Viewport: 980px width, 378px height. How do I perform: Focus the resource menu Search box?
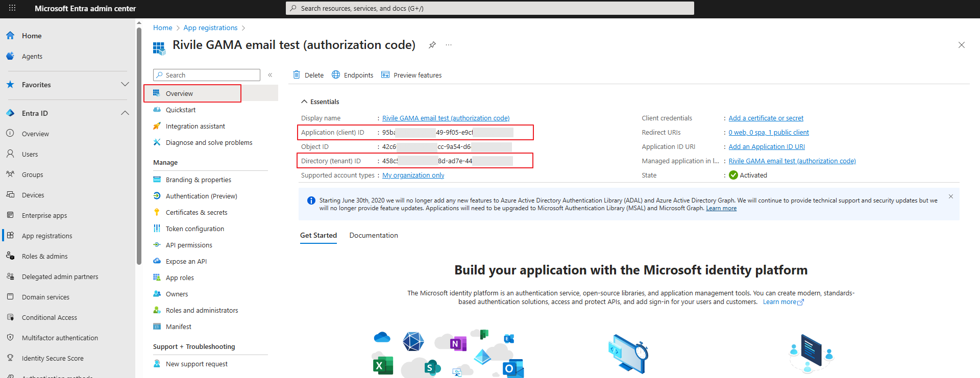click(207, 75)
